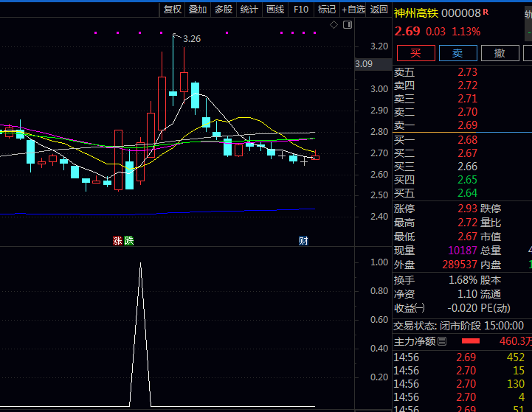Click 返回 to go back
The height and width of the screenshot is (412, 532).
click(x=379, y=10)
